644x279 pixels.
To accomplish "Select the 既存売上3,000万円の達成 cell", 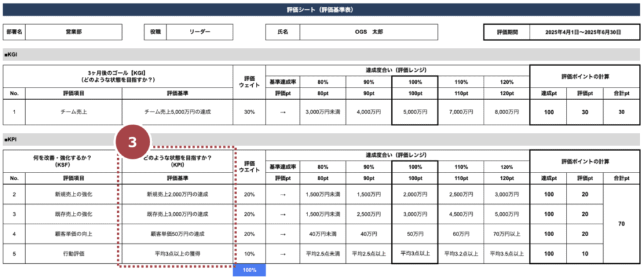I will pyautogui.click(x=177, y=214).
